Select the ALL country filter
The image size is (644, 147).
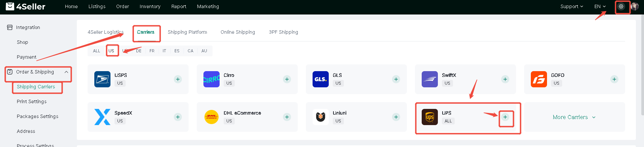pos(97,51)
